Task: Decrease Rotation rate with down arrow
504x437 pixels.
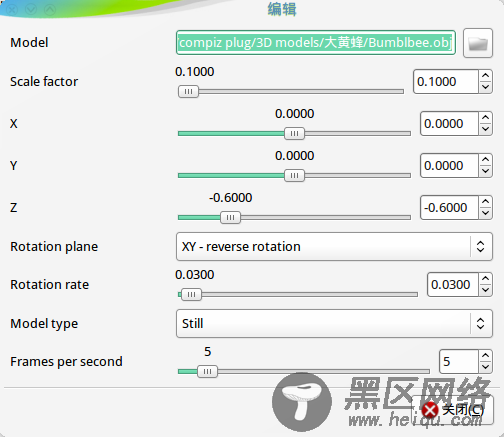Action: [x=485, y=290]
